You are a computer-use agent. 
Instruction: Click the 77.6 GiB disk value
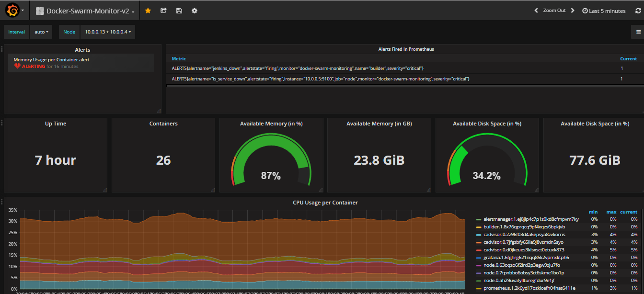tap(595, 160)
